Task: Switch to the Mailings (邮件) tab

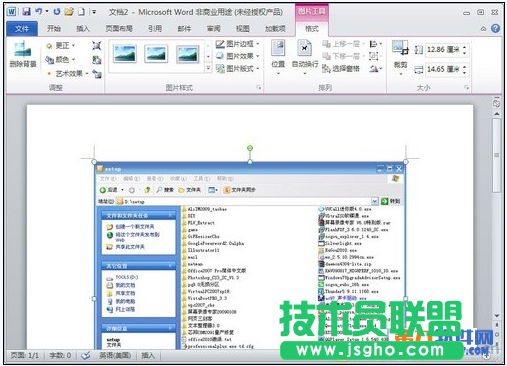Action: tap(184, 29)
